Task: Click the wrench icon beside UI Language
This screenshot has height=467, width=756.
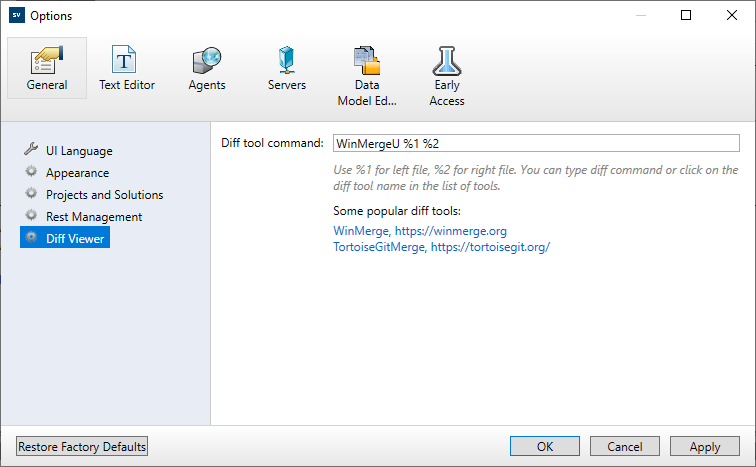Action: 31,151
